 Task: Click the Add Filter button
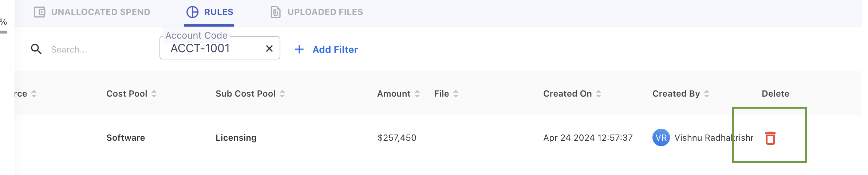pyautogui.click(x=335, y=50)
